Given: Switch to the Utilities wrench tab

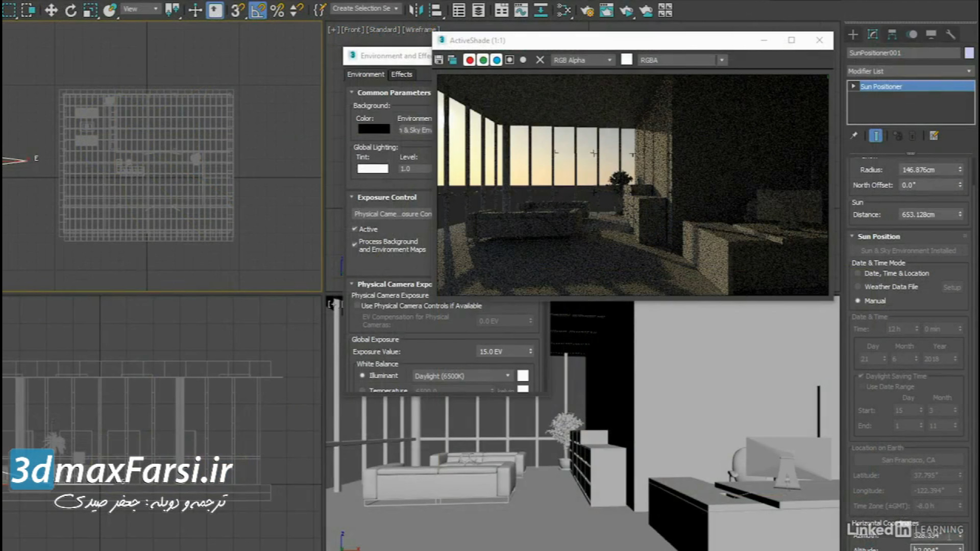Looking at the screenshot, I should click(950, 34).
